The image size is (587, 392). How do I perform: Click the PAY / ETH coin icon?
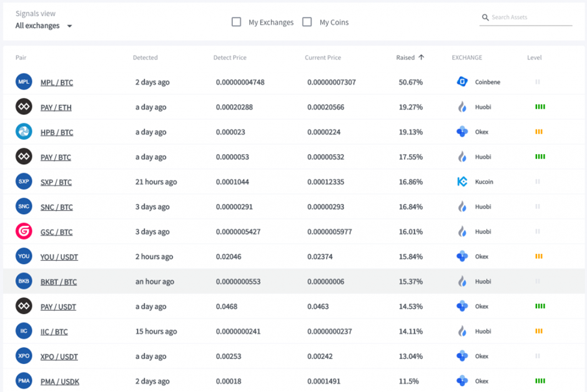(24, 107)
